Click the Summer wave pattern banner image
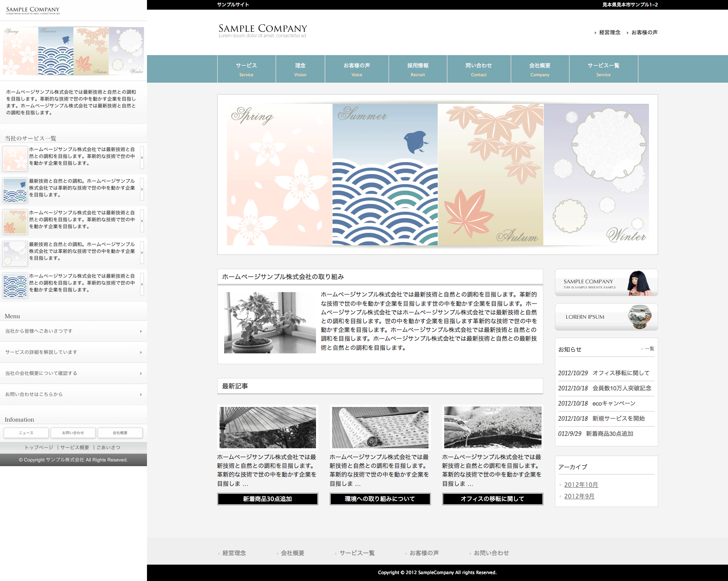 (385, 175)
